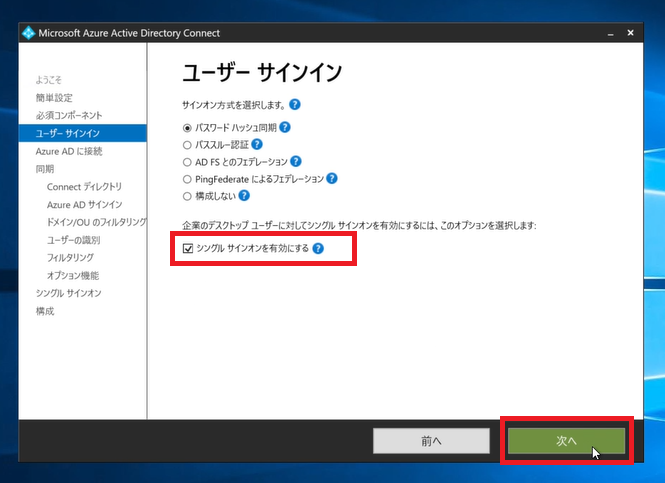Open シングル サインオン sidebar item

[69, 293]
